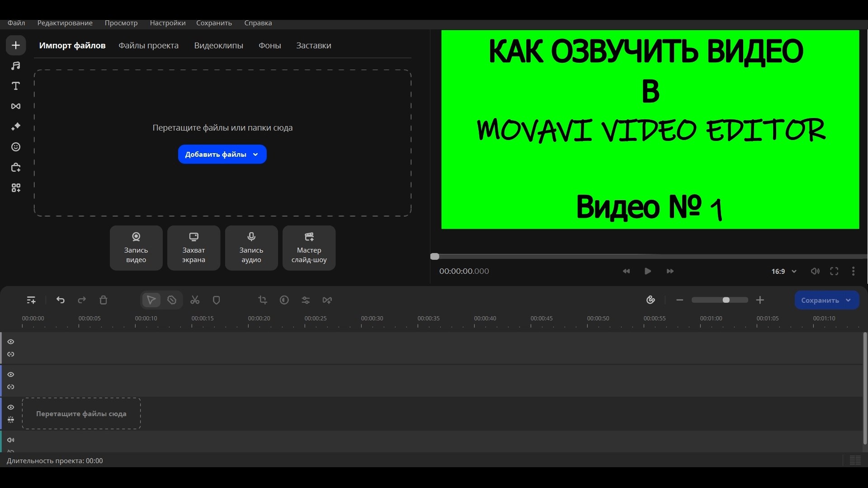Click the trash Delete icon in toolbar
This screenshot has width=868, height=488.
(x=104, y=300)
